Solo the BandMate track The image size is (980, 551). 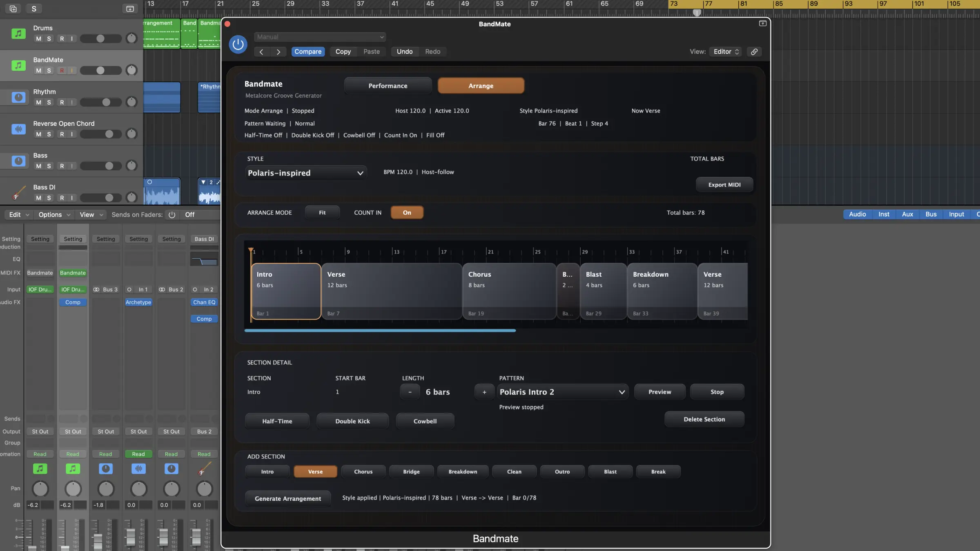(49, 71)
